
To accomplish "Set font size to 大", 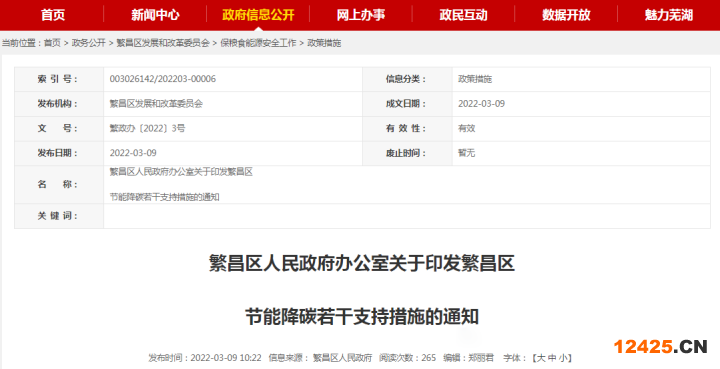I will tap(541, 358).
